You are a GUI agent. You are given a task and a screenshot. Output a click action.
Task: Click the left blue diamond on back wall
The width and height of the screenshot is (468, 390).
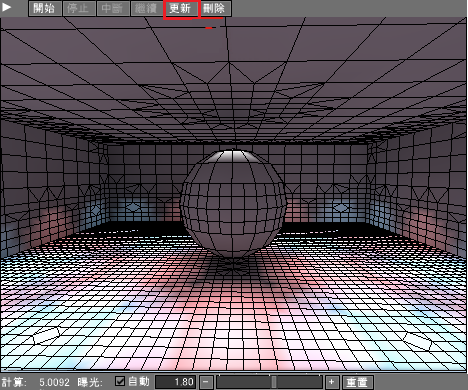point(133,207)
